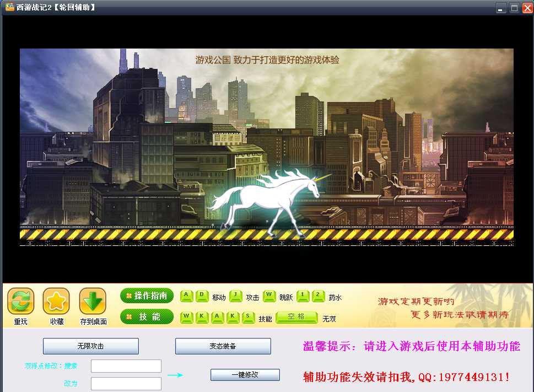Click the A key icon in 技能 row

pos(217,318)
